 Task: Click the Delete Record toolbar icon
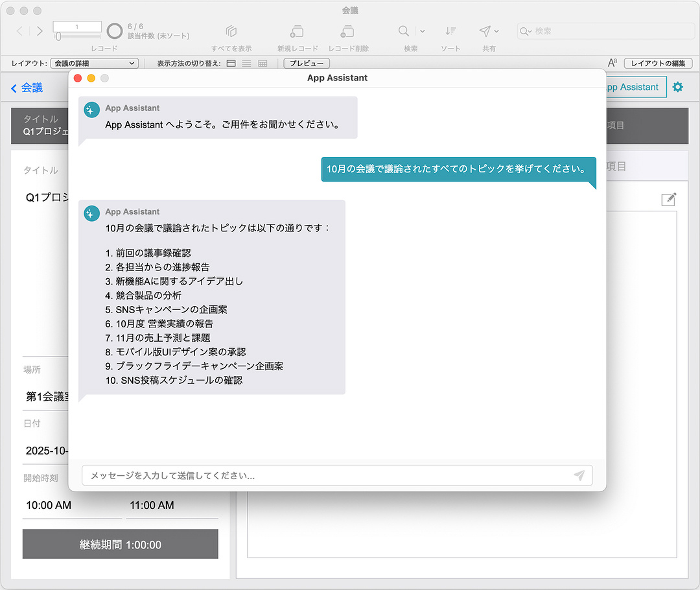pyautogui.click(x=348, y=31)
